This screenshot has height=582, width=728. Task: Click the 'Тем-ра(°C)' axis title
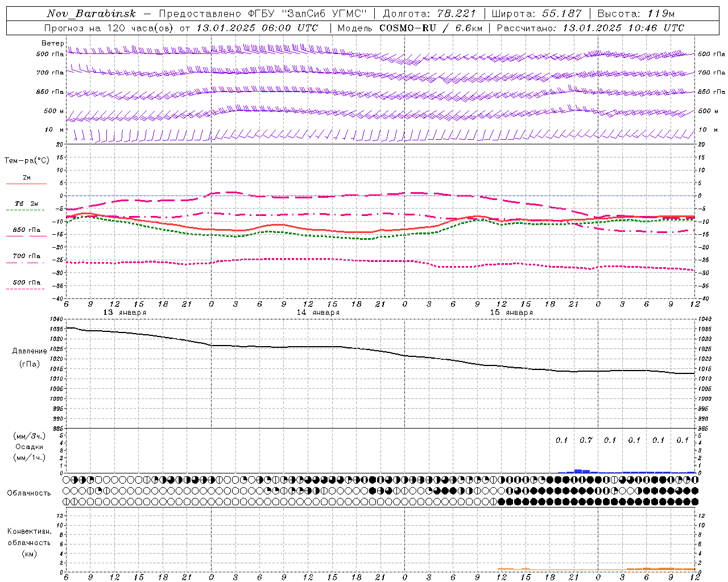tap(27, 161)
